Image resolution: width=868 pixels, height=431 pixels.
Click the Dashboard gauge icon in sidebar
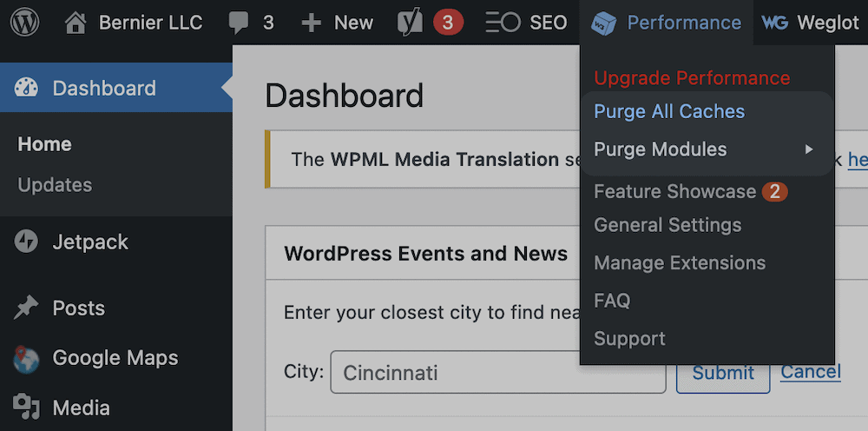[x=26, y=88]
